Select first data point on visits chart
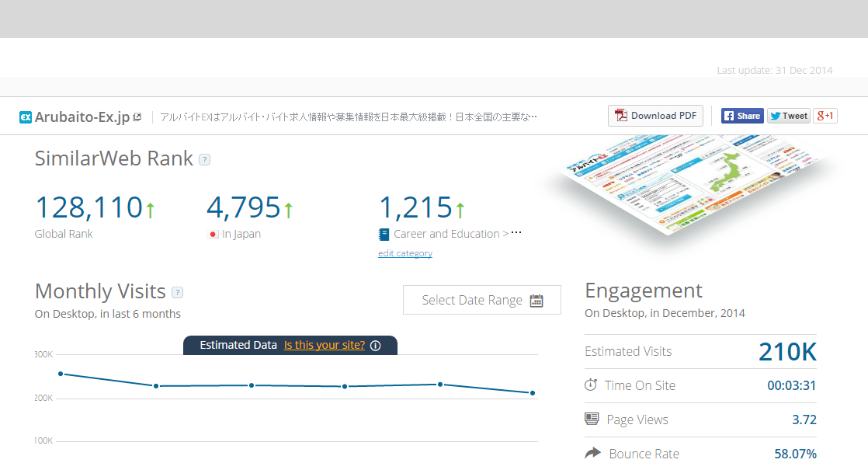 click(61, 374)
